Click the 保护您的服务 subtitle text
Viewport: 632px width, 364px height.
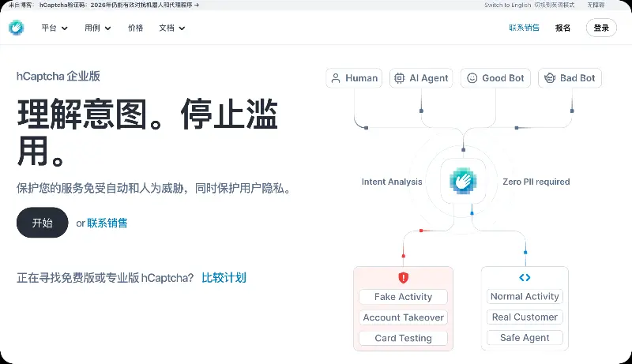coord(155,188)
